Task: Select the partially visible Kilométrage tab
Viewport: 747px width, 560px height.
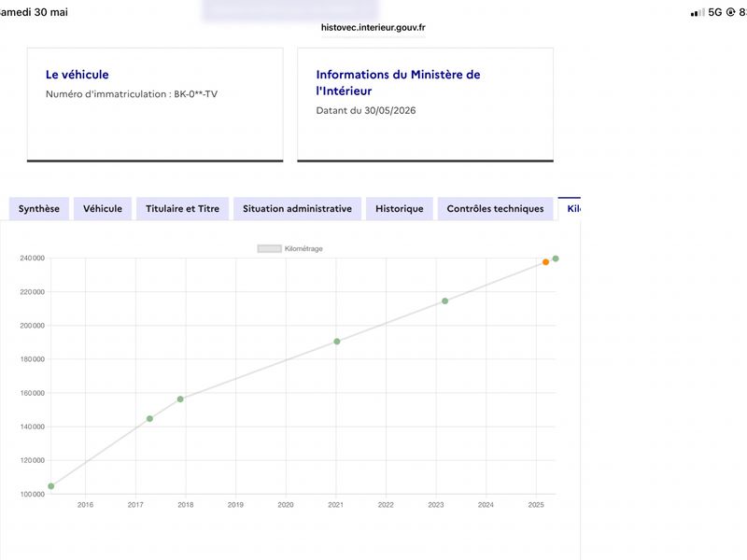Action: (x=570, y=208)
